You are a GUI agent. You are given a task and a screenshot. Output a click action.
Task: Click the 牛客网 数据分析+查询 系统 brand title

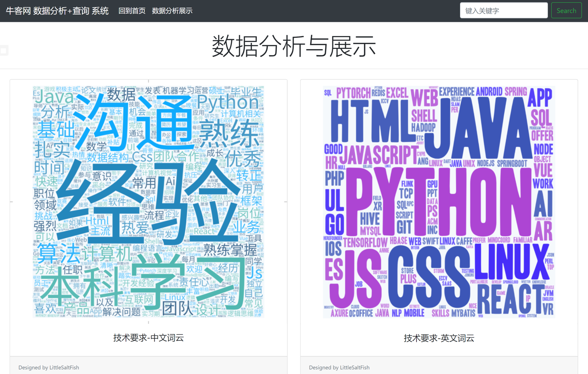pyautogui.click(x=57, y=10)
